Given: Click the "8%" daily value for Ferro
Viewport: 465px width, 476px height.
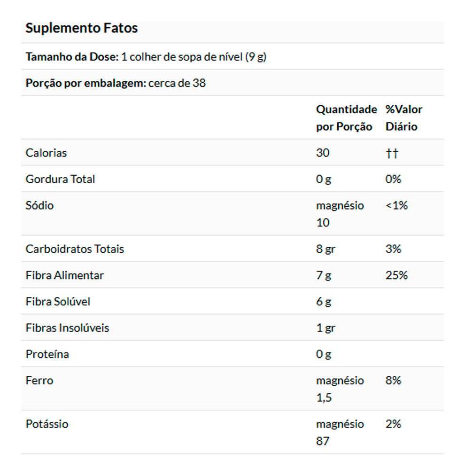Looking at the screenshot, I should 393,380.
